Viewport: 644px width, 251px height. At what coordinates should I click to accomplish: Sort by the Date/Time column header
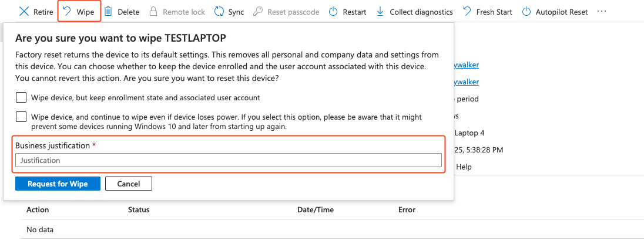pyautogui.click(x=317, y=209)
